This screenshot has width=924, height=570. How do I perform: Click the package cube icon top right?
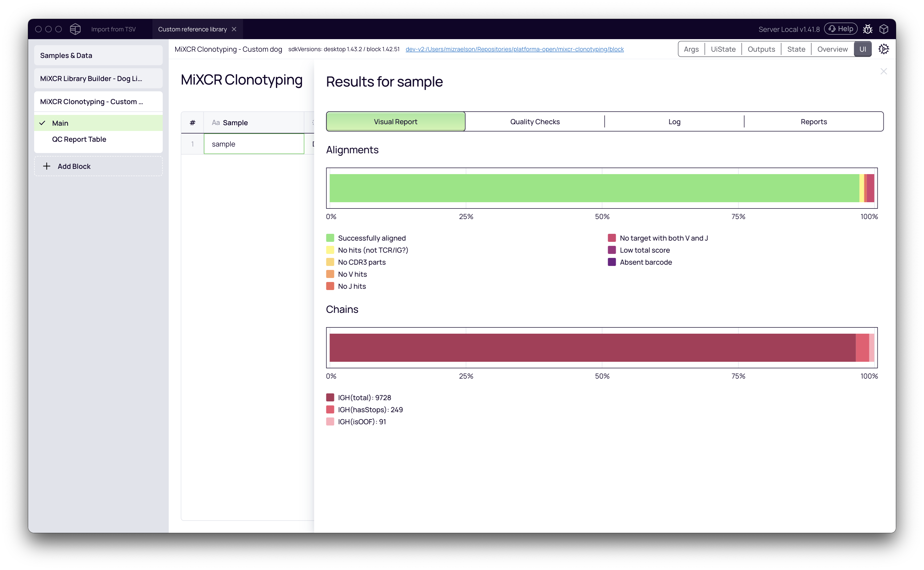click(884, 29)
